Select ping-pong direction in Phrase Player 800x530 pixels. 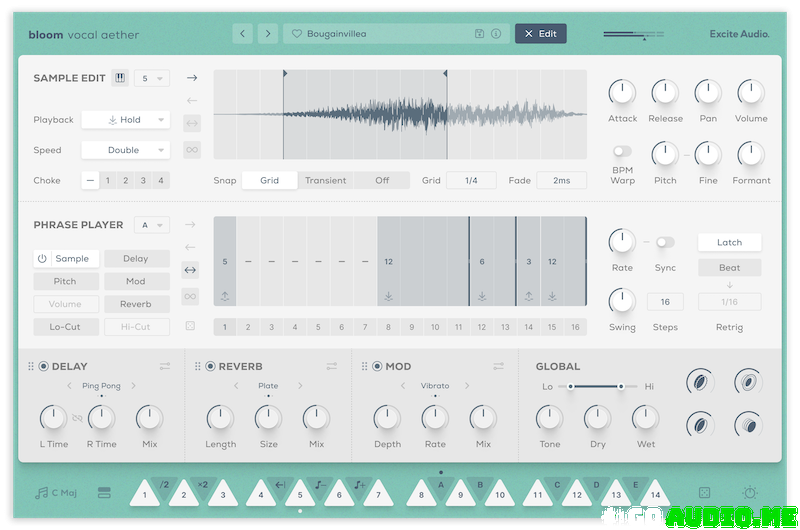coord(190,270)
